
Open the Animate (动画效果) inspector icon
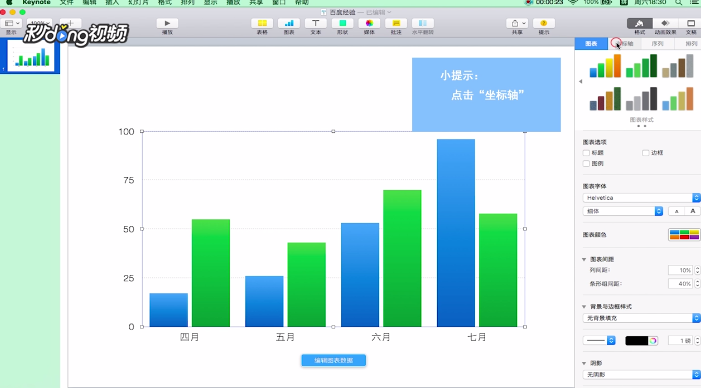(x=665, y=23)
